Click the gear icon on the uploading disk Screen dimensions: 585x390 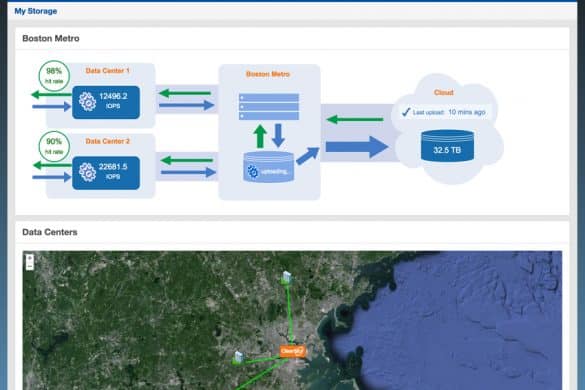(253, 172)
